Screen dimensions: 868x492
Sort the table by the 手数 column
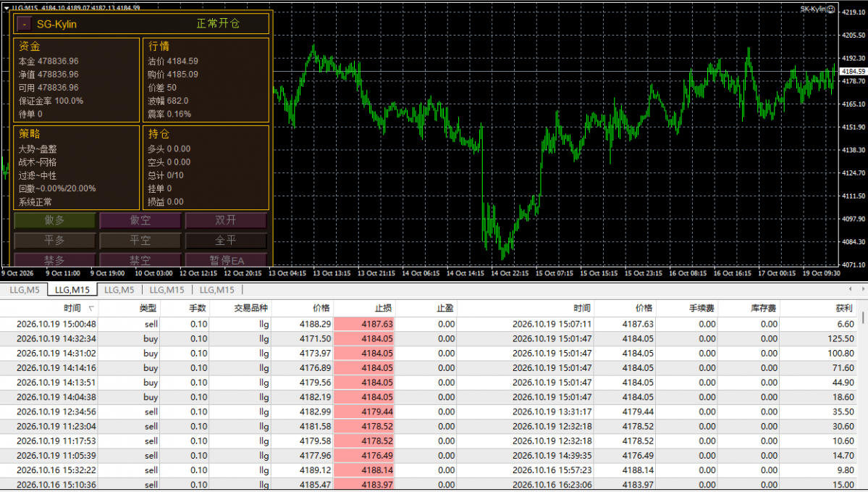(x=185, y=309)
